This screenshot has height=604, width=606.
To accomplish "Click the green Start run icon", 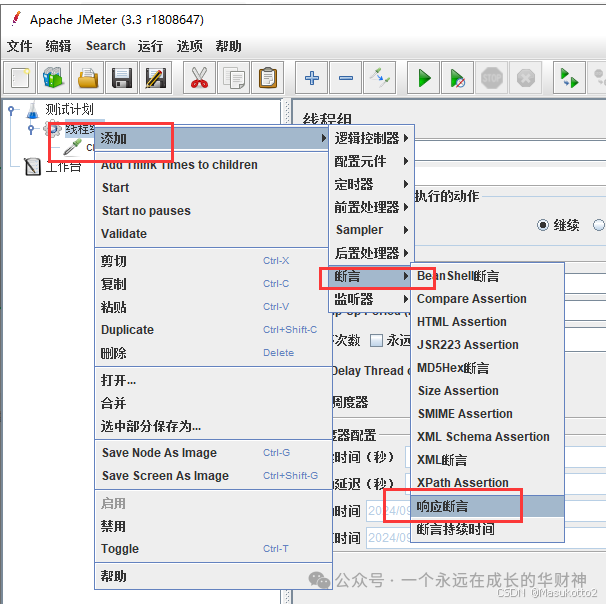I will click(x=424, y=77).
